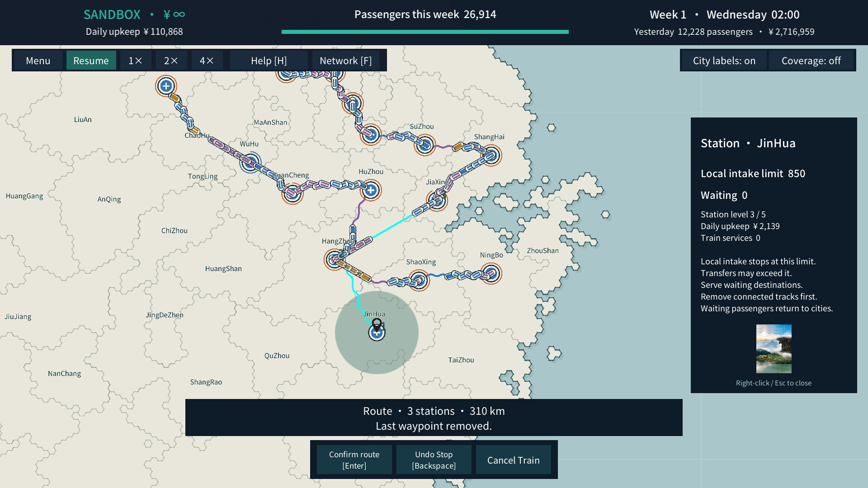Select the XuanCheng station icon
Screen dimensions: 868x488
point(292,193)
